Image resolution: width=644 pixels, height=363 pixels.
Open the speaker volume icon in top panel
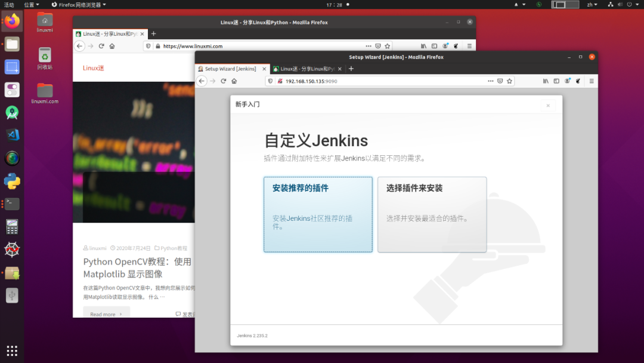[x=620, y=5]
